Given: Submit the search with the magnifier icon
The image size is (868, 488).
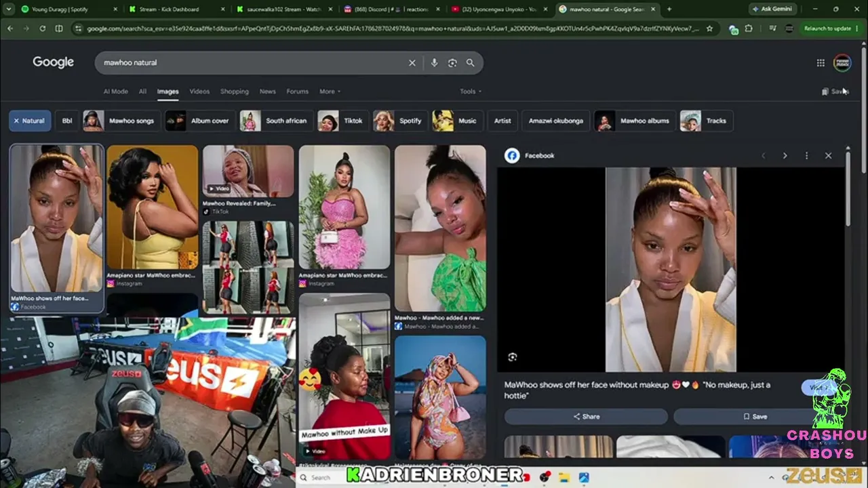Looking at the screenshot, I should [470, 62].
